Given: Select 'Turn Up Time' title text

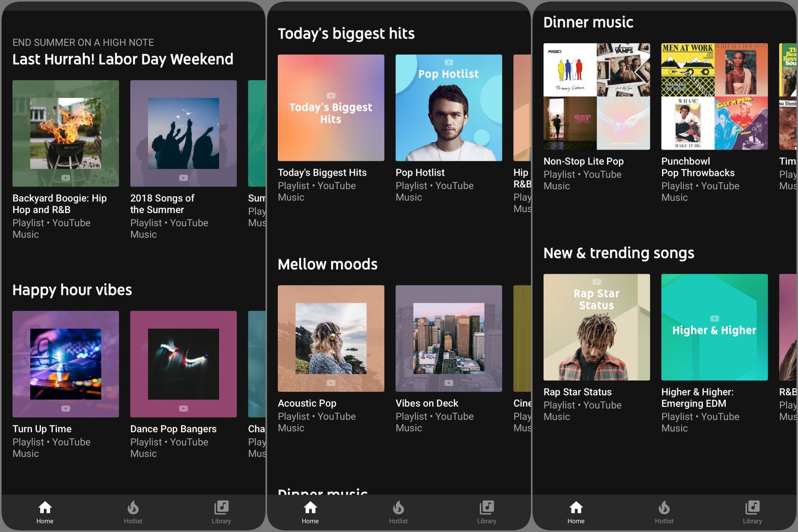Looking at the screenshot, I should click(42, 429).
